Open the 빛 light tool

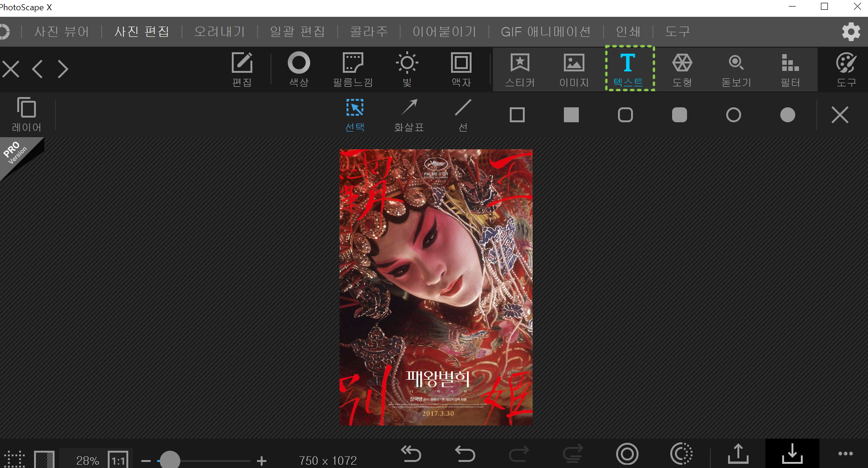(407, 69)
